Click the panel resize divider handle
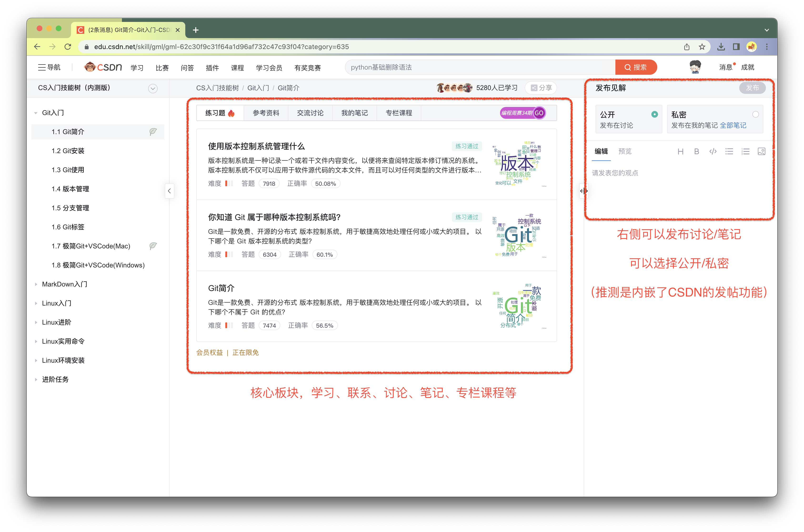 coord(583,191)
